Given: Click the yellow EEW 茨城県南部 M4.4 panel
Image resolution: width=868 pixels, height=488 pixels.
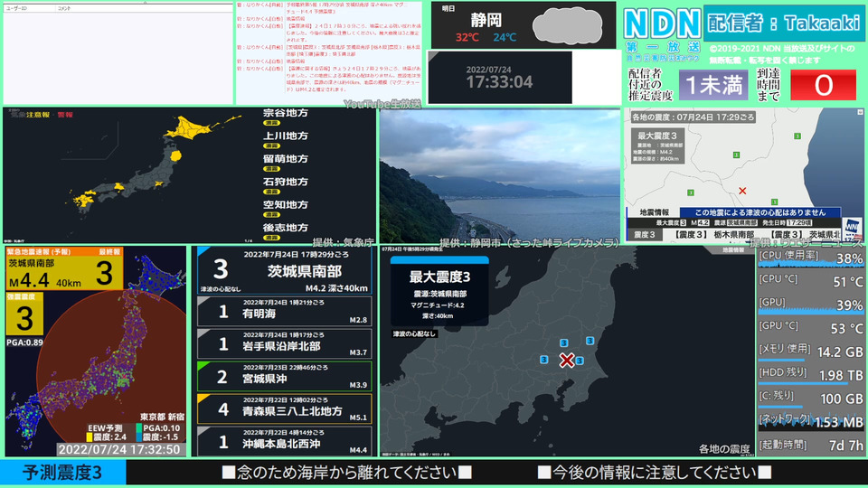Looking at the screenshot, I should coord(64,268).
